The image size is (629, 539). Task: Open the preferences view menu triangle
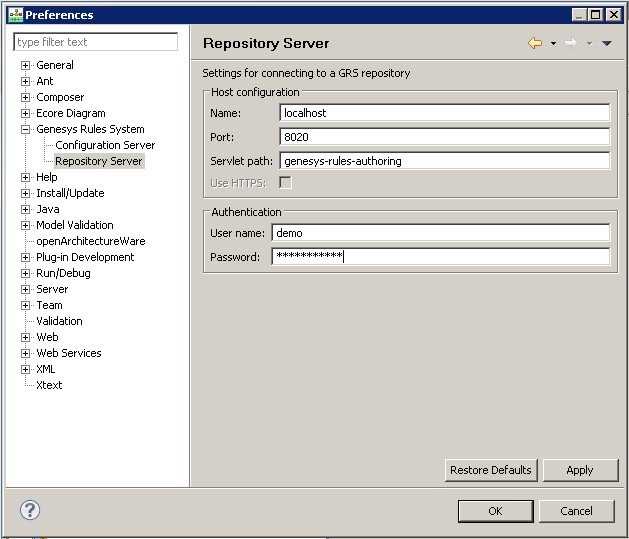point(607,44)
